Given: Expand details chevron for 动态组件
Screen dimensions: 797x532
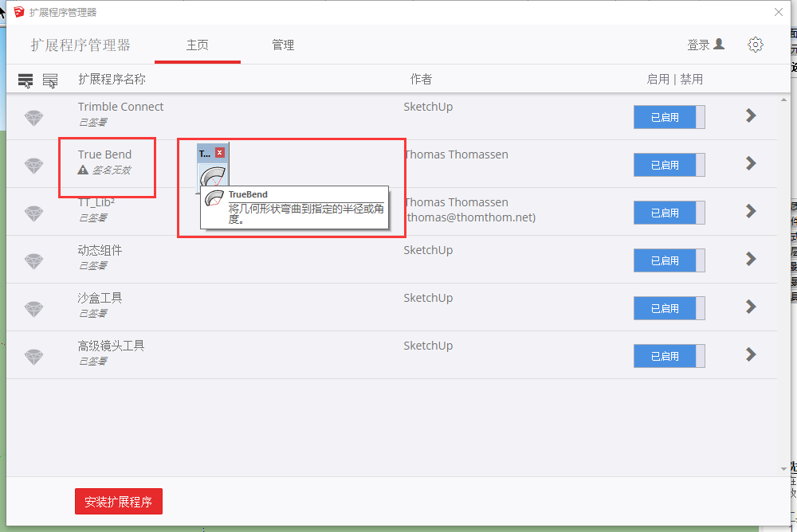Looking at the screenshot, I should tap(751, 259).
